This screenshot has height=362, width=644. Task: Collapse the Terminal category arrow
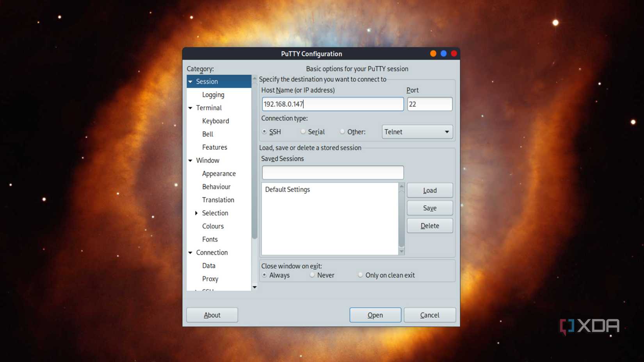tap(190, 108)
